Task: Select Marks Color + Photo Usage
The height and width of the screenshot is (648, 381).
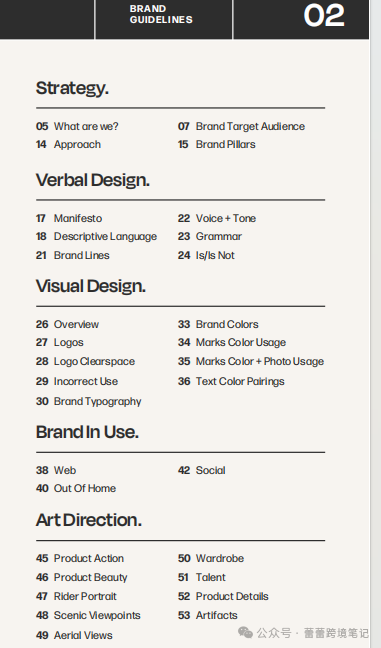Action: click(251, 362)
